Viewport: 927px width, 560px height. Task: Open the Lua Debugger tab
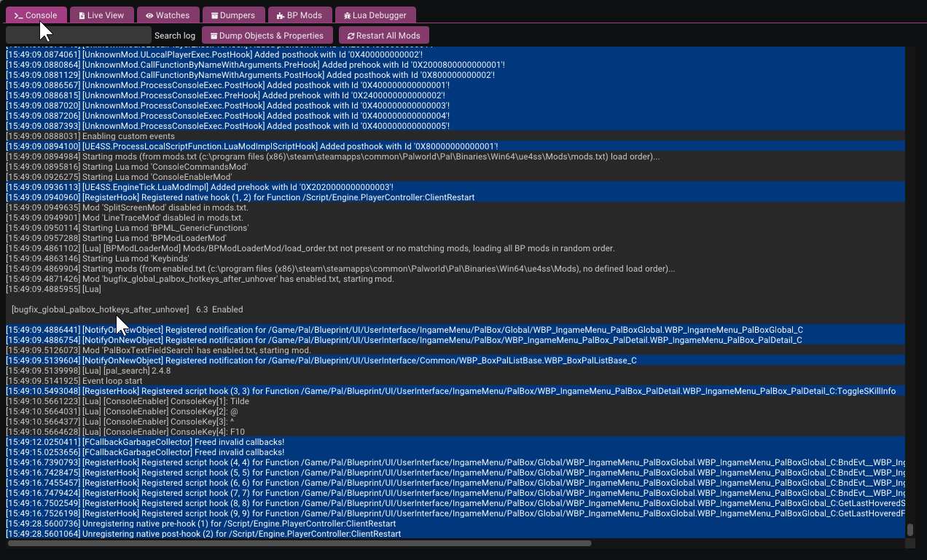pyautogui.click(x=376, y=15)
